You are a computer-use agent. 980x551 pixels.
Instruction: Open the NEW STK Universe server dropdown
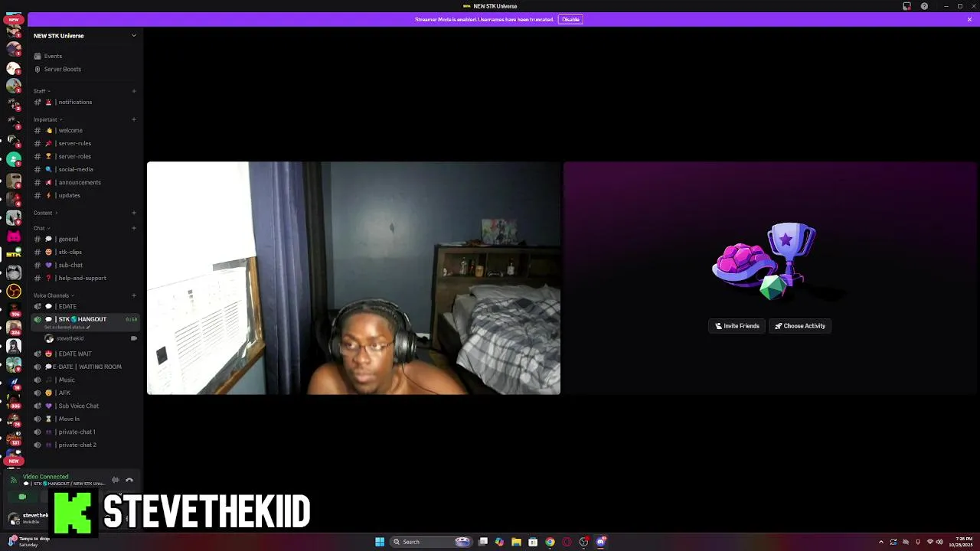[84, 35]
